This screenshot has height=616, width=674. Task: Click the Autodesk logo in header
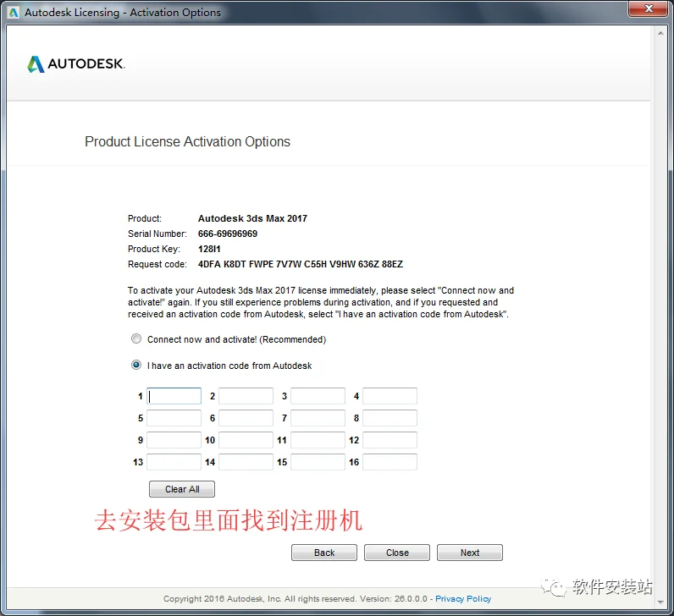76,64
